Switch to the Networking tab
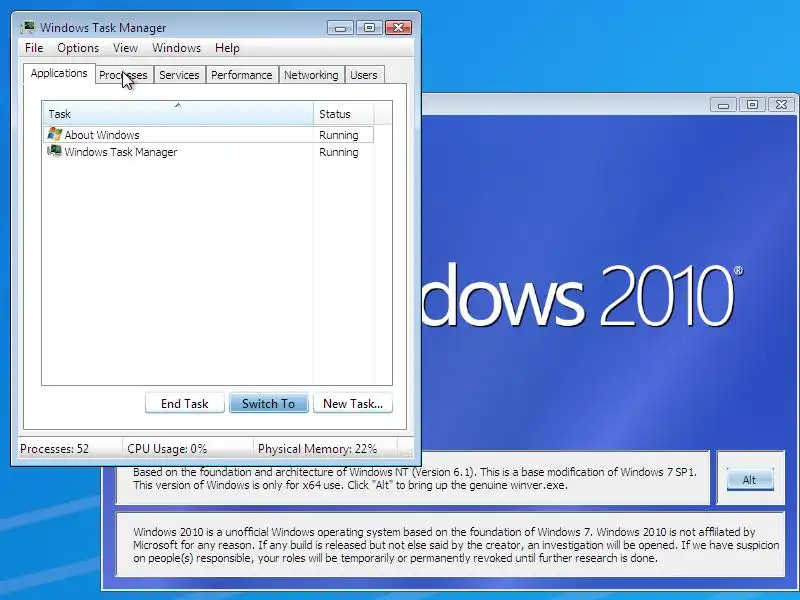Image resolution: width=800 pixels, height=600 pixels. coord(311,75)
